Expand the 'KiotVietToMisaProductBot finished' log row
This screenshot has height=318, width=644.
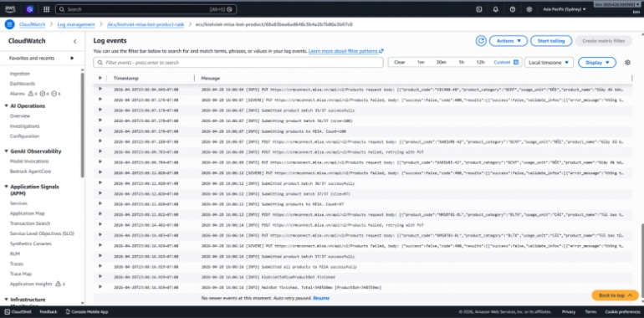click(x=100, y=276)
